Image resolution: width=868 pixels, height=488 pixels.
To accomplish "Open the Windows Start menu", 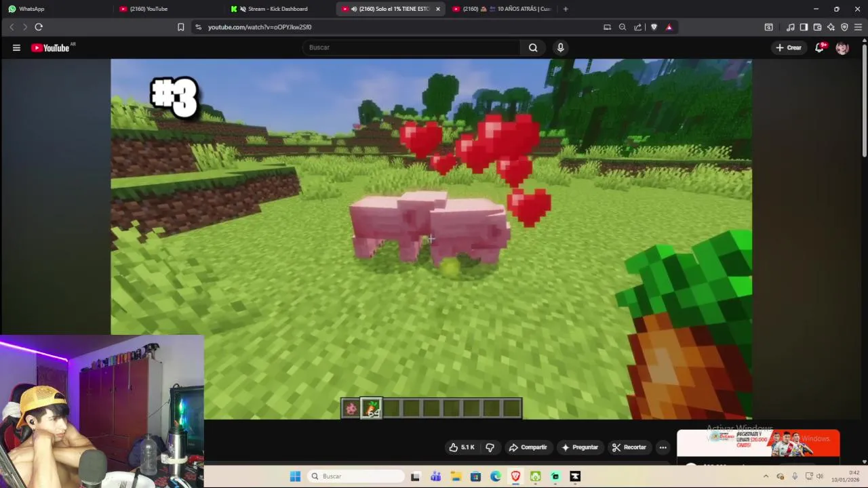I will pyautogui.click(x=295, y=476).
